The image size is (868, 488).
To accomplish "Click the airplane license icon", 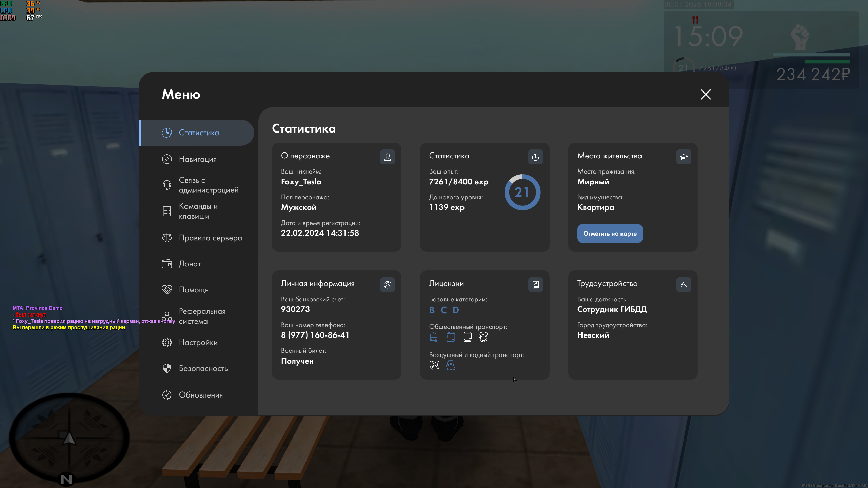I will [434, 365].
